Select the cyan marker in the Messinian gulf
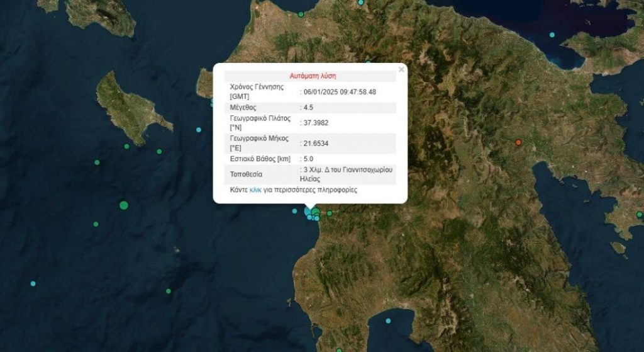 click(x=388, y=321)
